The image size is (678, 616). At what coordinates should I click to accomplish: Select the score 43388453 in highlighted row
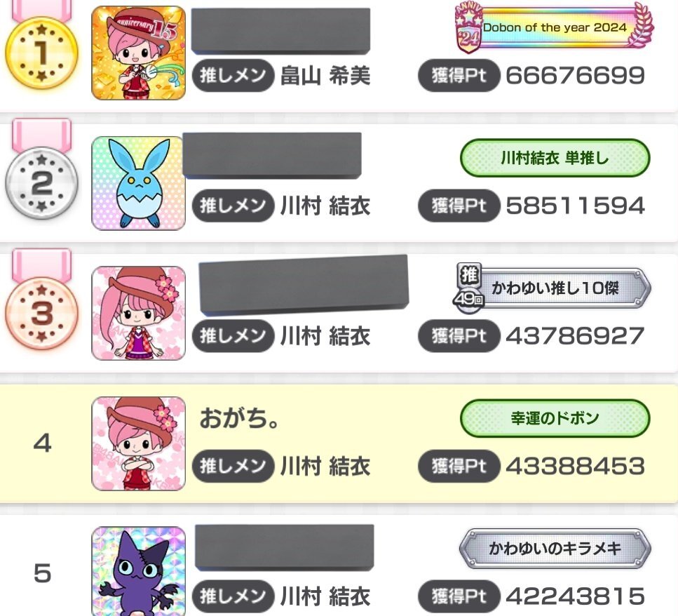pyautogui.click(x=576, y=466)
